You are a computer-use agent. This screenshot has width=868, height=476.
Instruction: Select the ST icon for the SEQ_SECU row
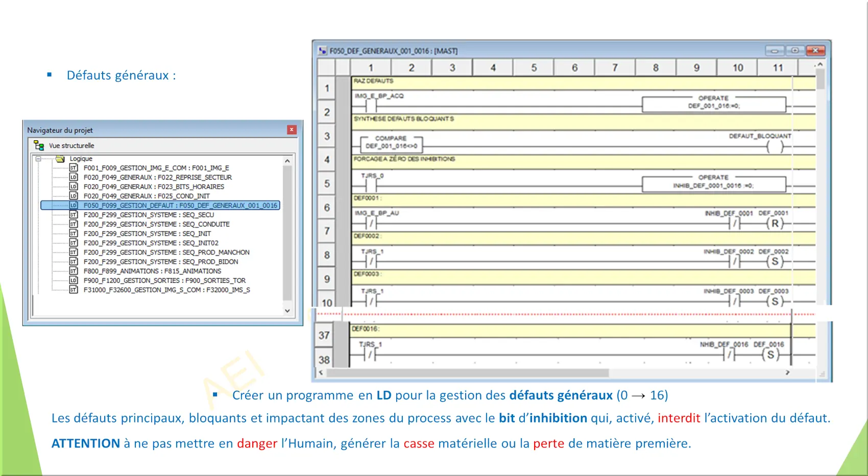coord(74,215)
